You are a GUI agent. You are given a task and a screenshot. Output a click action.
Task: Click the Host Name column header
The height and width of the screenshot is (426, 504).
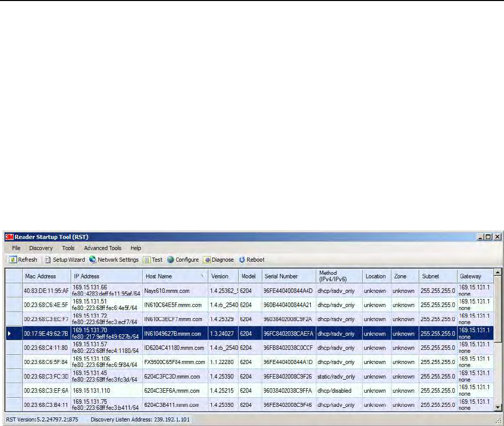[175, 276]
